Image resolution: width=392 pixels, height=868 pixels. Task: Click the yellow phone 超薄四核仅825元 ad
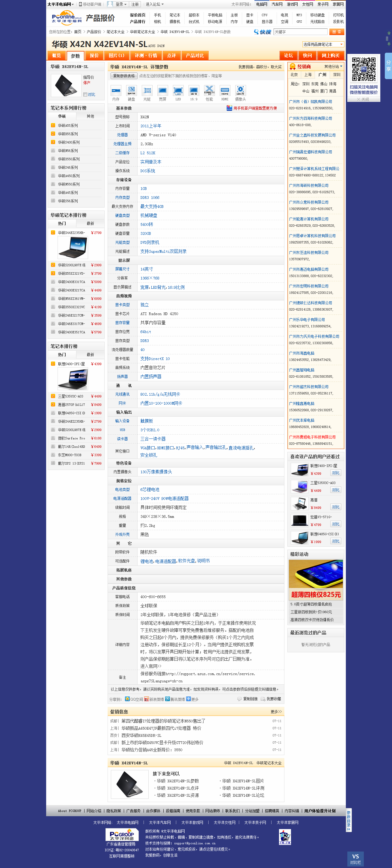point(316,580)
